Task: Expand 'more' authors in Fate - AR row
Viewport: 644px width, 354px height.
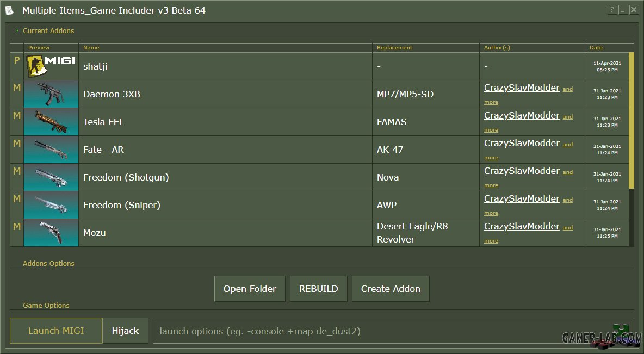Action: (x=491, y=158)
